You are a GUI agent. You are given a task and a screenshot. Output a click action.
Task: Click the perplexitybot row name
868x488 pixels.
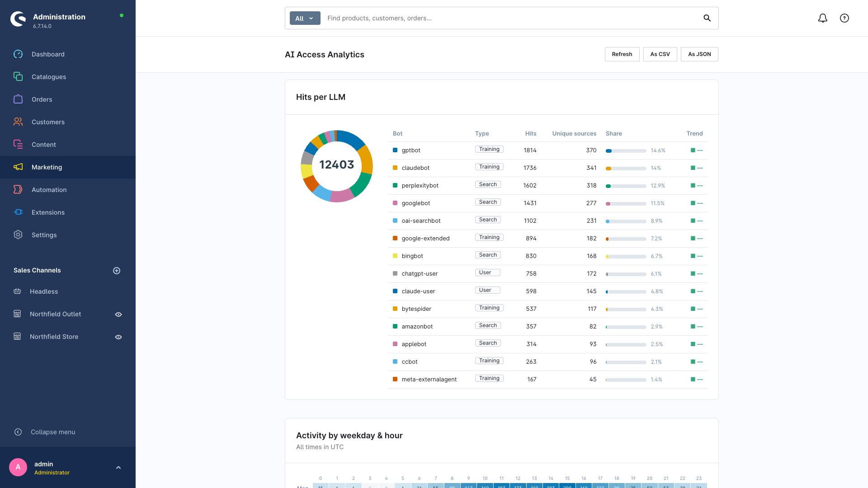coord(420,186)
